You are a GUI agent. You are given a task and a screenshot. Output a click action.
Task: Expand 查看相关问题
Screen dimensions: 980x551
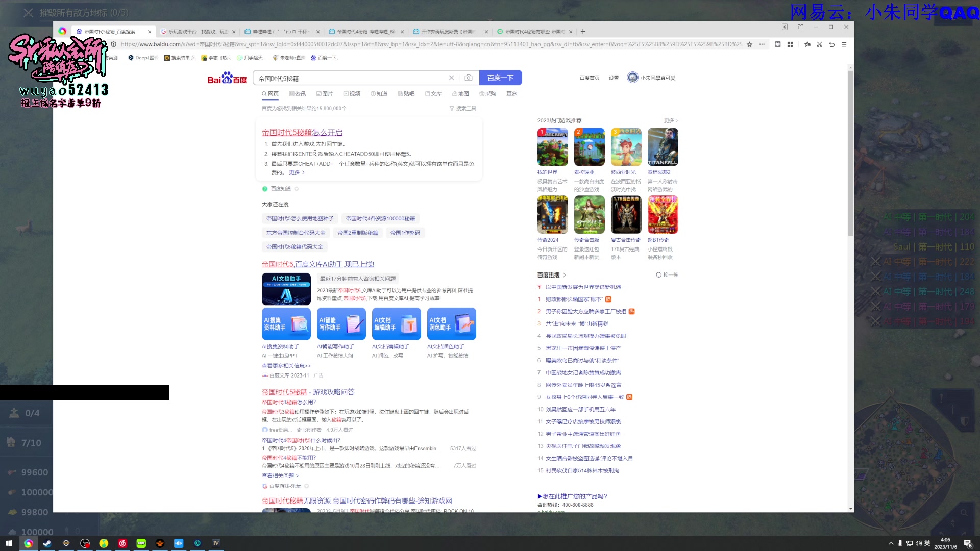280,476
